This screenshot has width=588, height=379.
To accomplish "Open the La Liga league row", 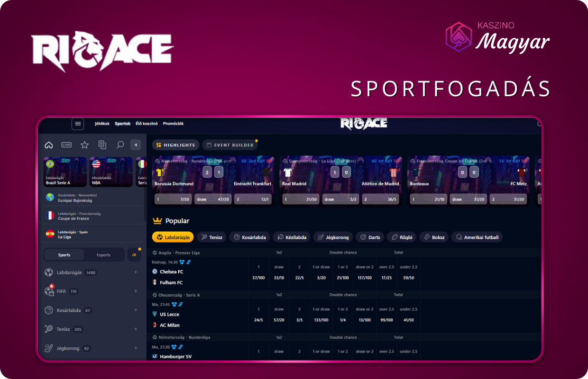I will point(93,234).
